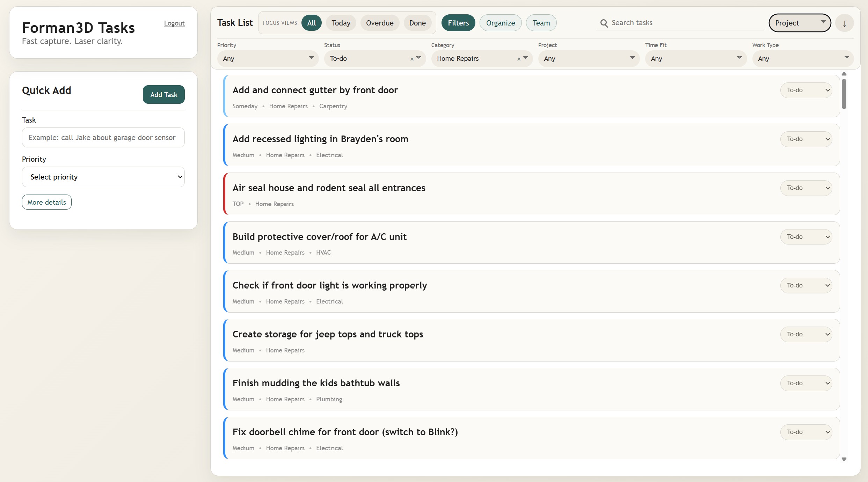Click the Plumbing tag on bathtub walls task
Viewport: 868px width, 482px height.
tap(329, 399)
